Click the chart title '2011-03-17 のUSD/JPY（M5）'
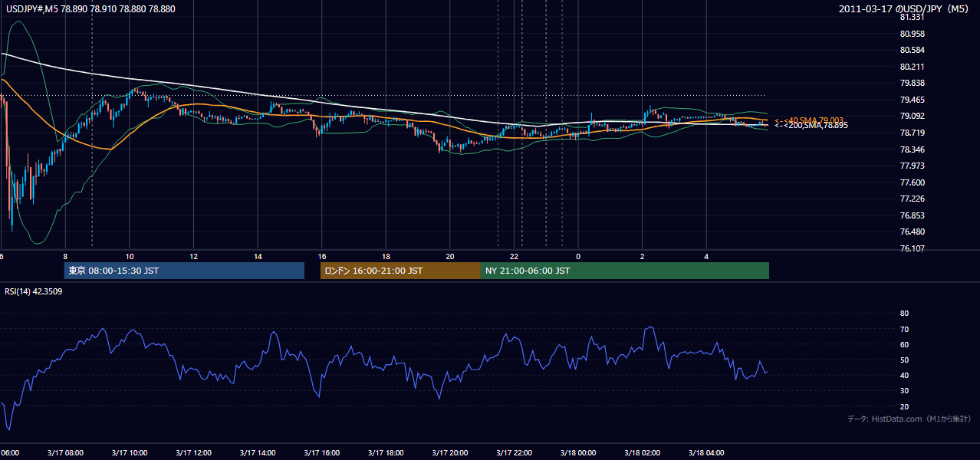Image resolution: width=980 pixels, height=460 pixels. click(905, 8)
